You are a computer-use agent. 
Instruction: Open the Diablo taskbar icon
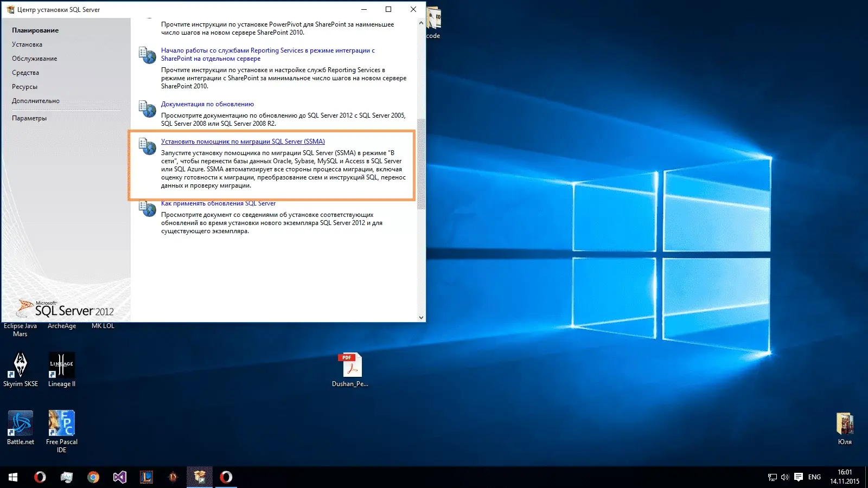pyautogui.click(x=173, y=477)
